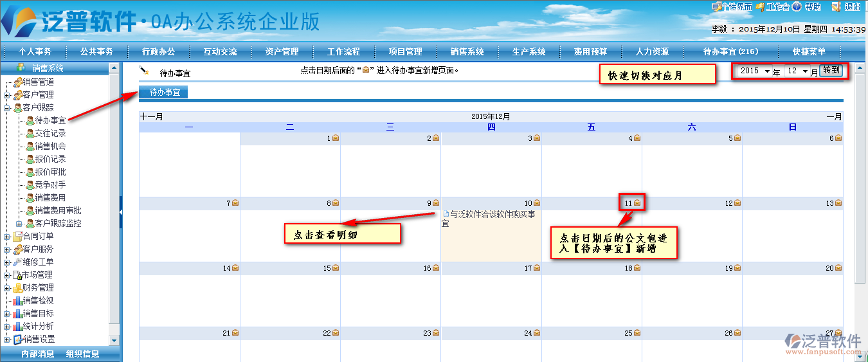868x362 pixels.
Task: Select 竞争对手 in the sidebar tree
Action: (x=50, y=185)
